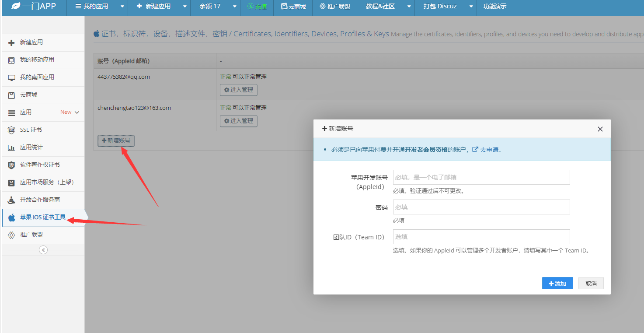Click 进入管理 for chenchengtao123@163.com
This screenshot has height=333, width=644.
239,121
